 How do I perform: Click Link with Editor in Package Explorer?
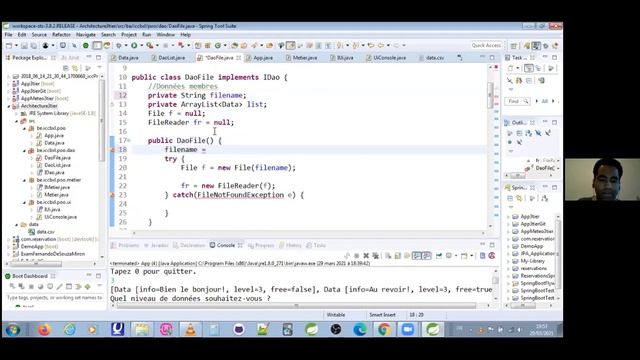[75, 68]
